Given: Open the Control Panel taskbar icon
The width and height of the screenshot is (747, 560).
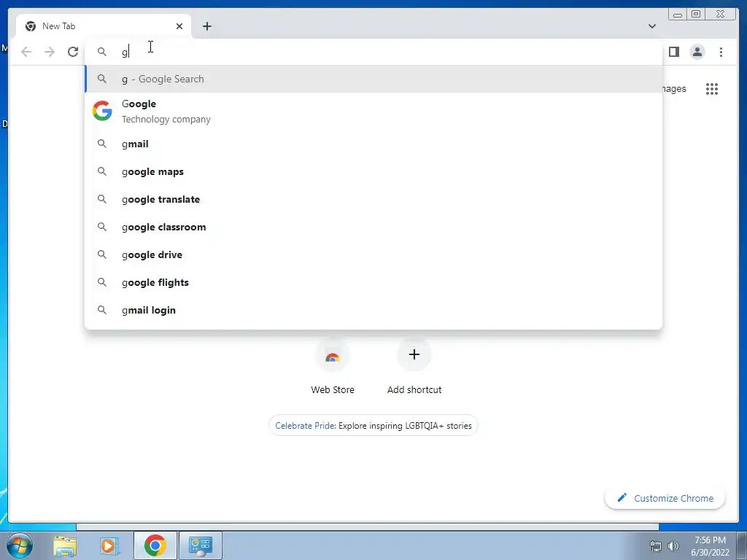Looking at the screenshot, I should click(200, 545).
